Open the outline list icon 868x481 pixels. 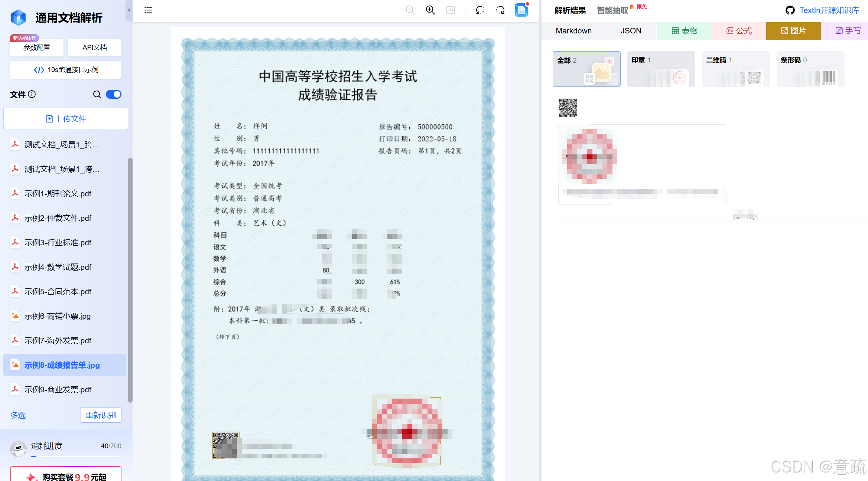click(x=148, y=10)
